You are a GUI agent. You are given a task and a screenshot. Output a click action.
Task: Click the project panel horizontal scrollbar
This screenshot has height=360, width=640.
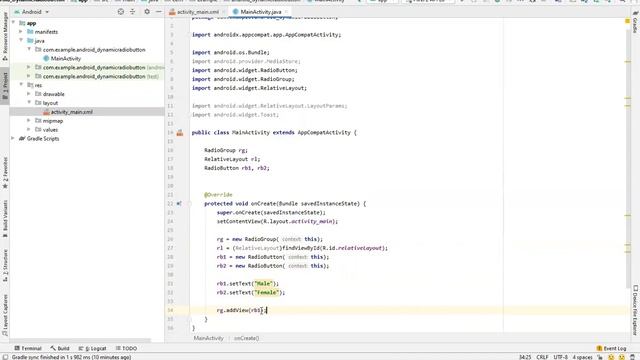[80, 340]
